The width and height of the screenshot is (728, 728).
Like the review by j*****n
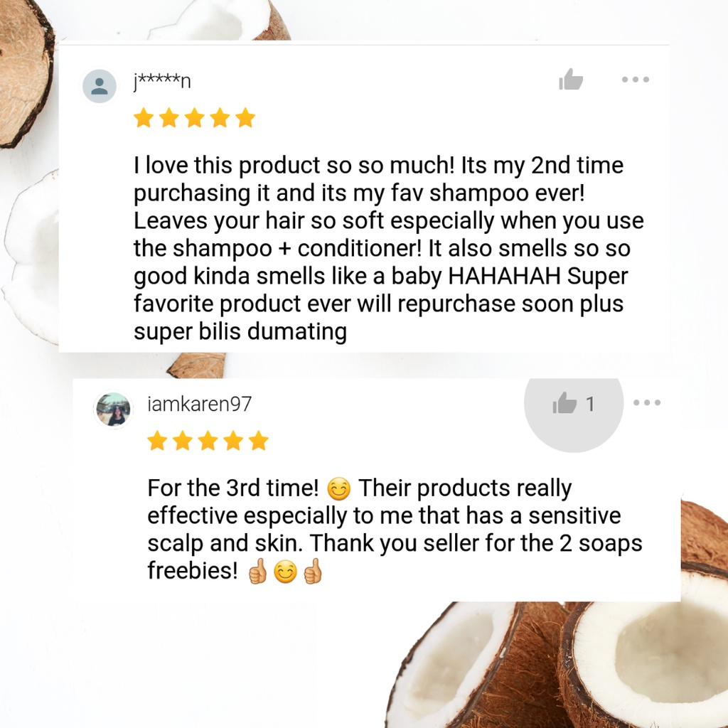571,80
